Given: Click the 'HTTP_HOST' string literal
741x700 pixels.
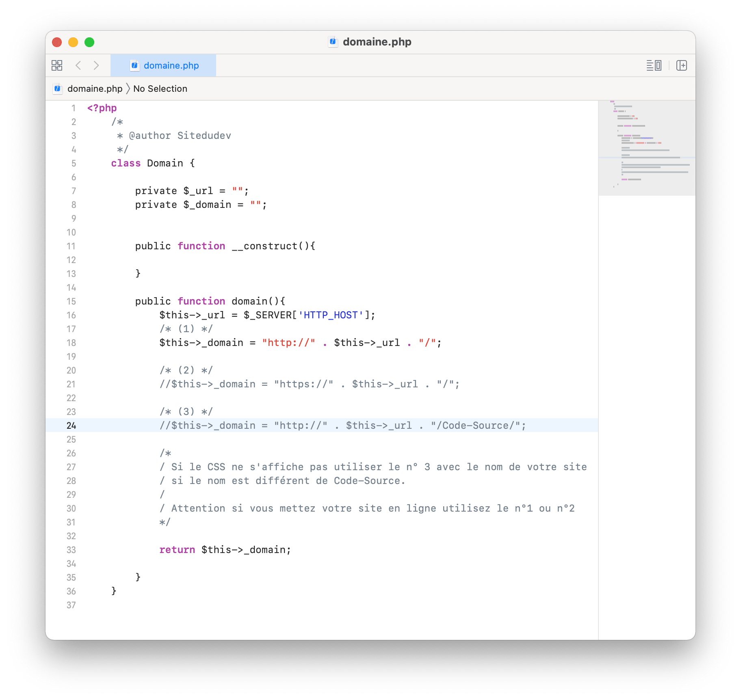Looking at the screenshot, I should [x=331, y=315].
